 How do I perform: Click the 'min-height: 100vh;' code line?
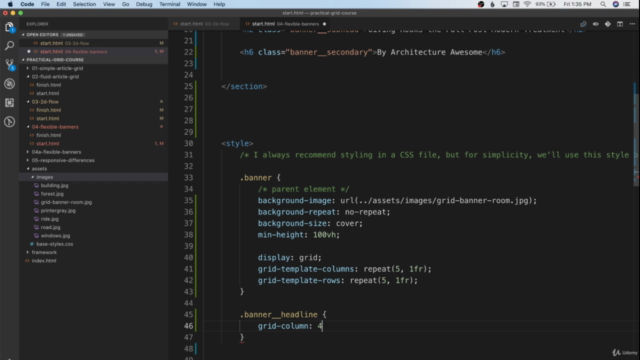click(298, 235)
